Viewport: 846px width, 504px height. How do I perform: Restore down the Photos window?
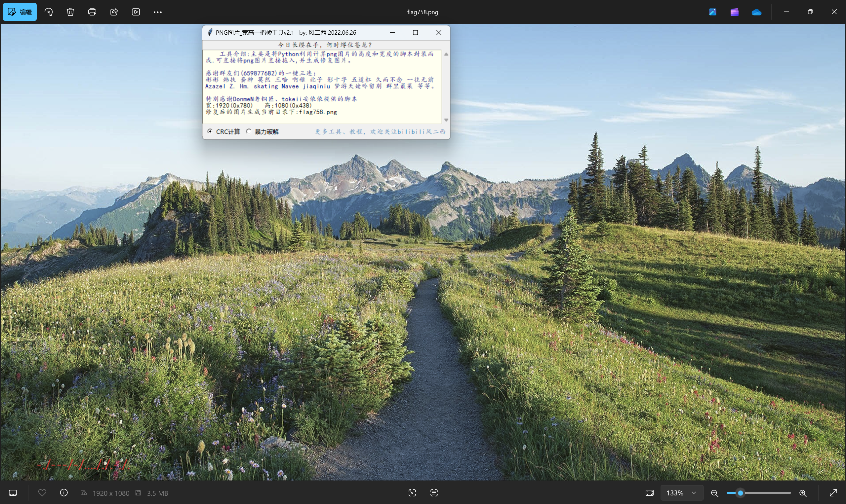(x=810, y=12)
